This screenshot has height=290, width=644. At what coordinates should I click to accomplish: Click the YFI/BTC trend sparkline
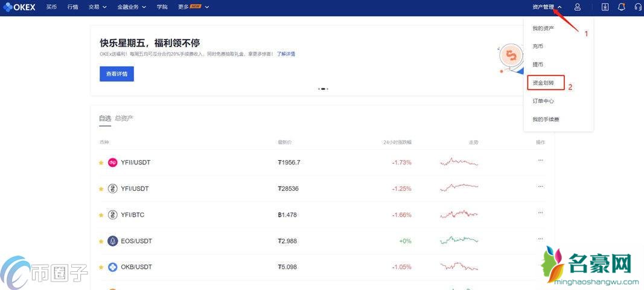[459, 214]
